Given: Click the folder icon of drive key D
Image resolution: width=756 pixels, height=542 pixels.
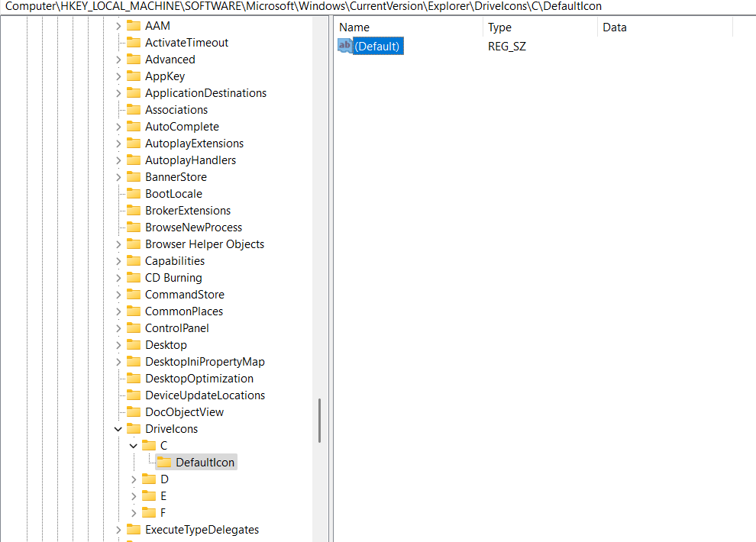Looking at the screenshot, I should point(149,479).
